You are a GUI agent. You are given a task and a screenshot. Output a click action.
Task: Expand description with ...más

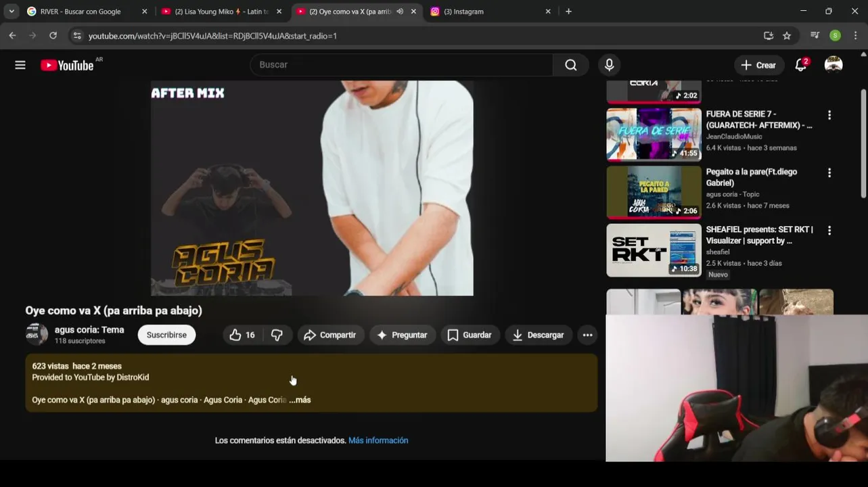300,400
